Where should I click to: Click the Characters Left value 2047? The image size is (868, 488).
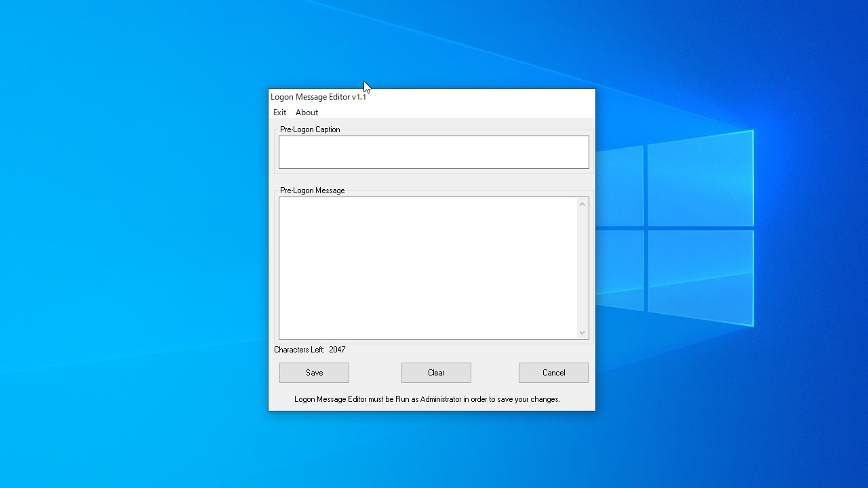337,350
